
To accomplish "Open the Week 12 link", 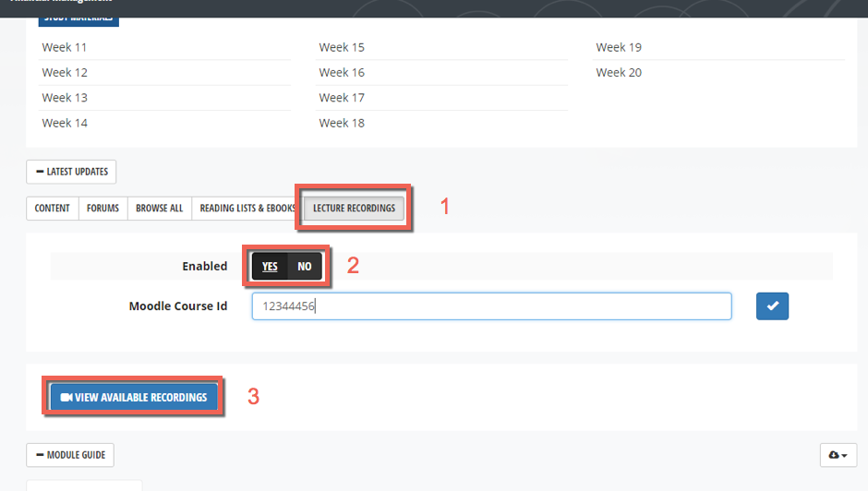I will [x=65, y=72].
